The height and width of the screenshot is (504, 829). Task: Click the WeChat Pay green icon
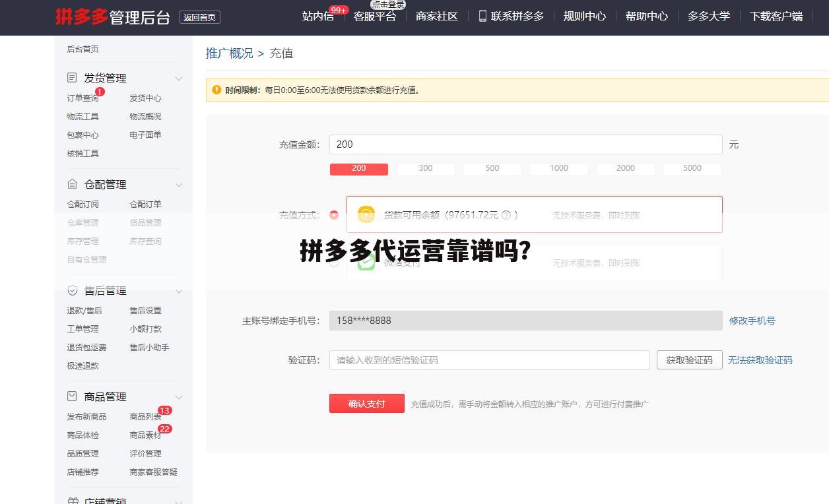[x=366, y=263]
